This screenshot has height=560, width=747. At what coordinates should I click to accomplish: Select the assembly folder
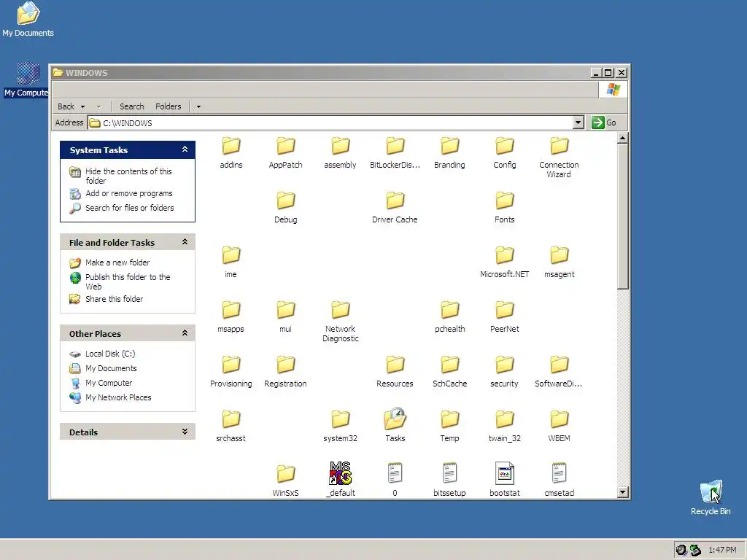coord(340,152)
